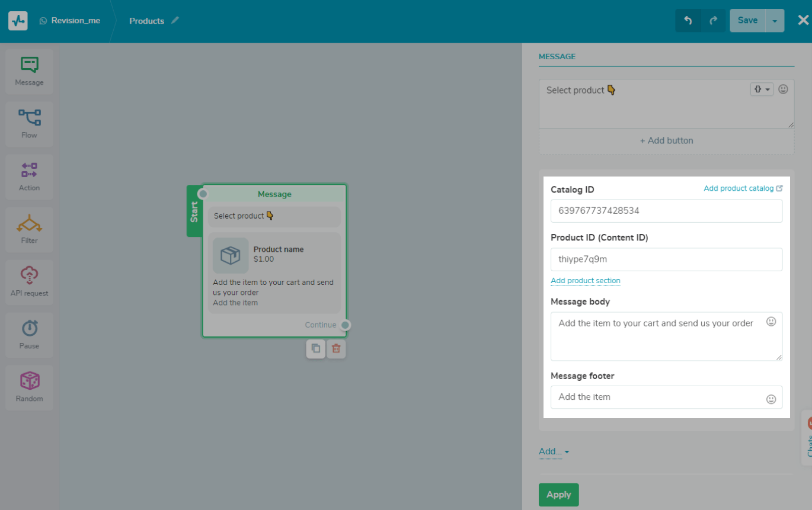Screen dimensions: 812x510
Task: Open the Save button dropdown arrow
Action: pyautogui.click(x=775, y=21)
